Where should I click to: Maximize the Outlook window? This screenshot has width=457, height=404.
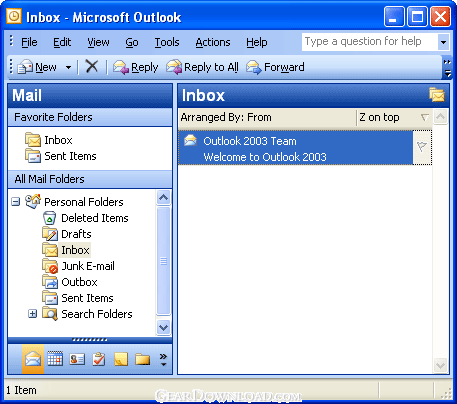pyautogui.click(x=417, y=17)
